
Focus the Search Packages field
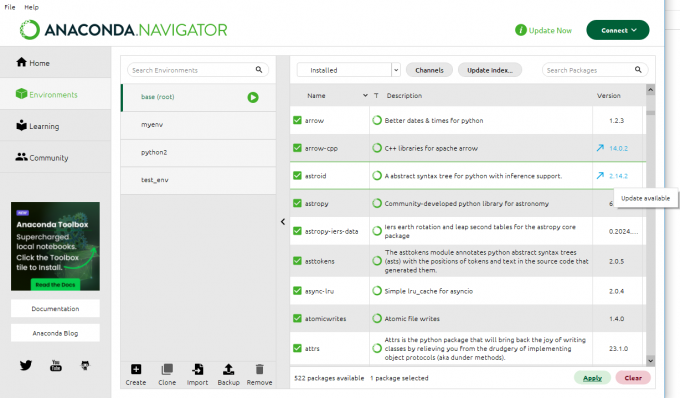pos(595,70)
